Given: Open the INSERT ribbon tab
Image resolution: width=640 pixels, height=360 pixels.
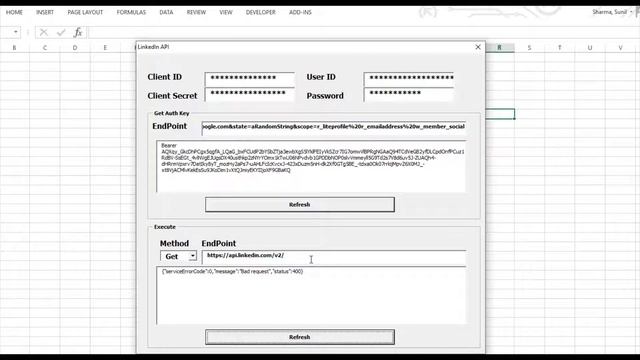Looking at the screenshot, I should pyautogui.click(x=44, y=12).
